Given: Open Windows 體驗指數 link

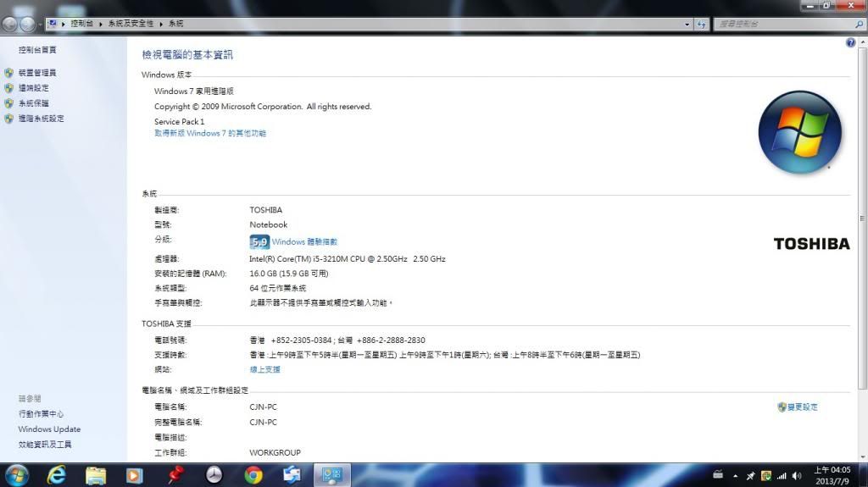Looking at the screenshot, I should point(304,242).
